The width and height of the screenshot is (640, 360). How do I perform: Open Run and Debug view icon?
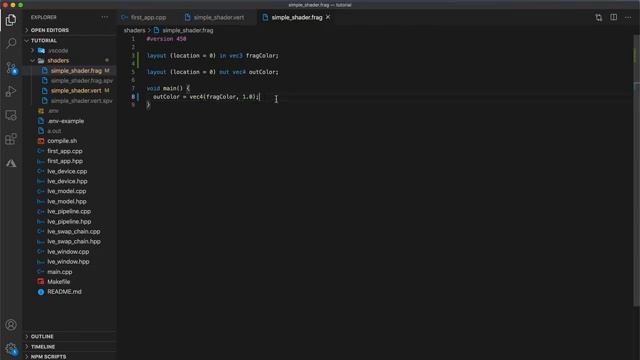(x=11, y=91)
